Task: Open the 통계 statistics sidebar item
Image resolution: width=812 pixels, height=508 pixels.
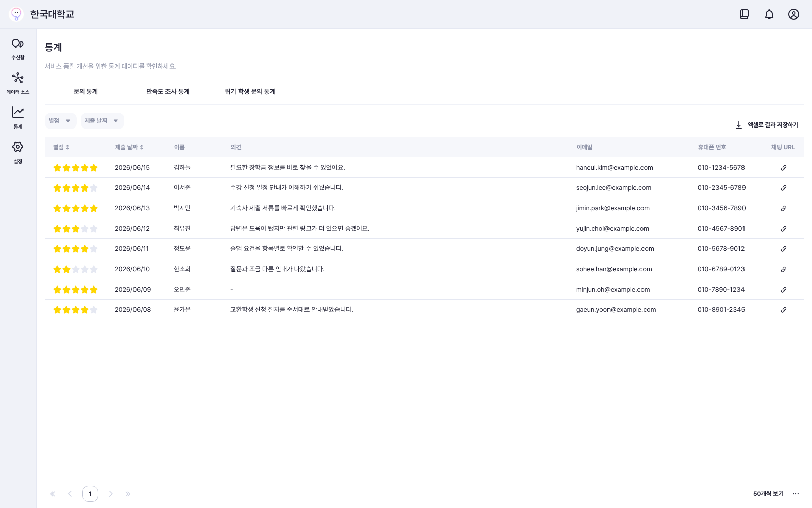Action: (18, 118)
